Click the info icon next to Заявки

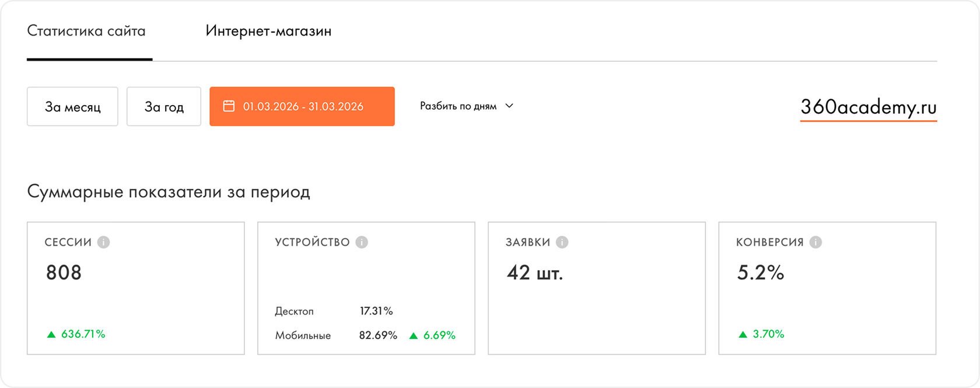(x=562, y=242)
